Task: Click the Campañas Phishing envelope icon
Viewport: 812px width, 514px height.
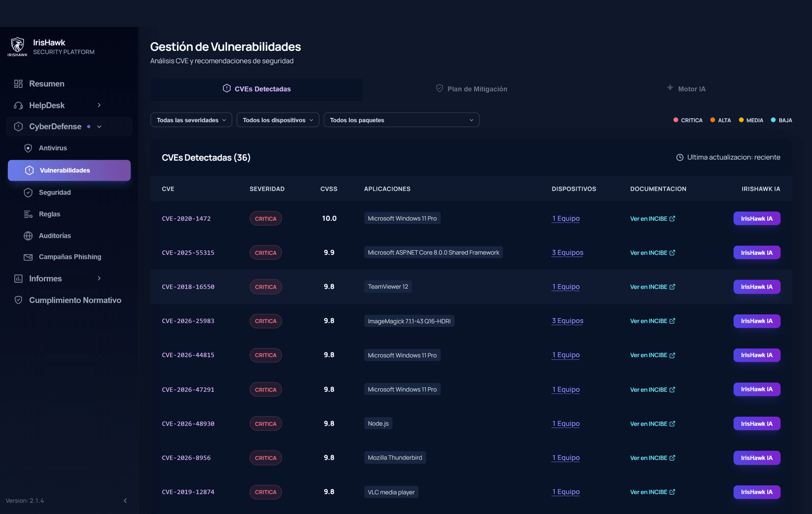Action: [28, 257]
